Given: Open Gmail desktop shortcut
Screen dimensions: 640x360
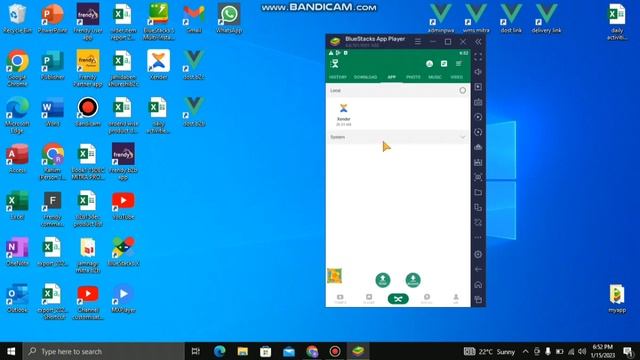Looking at the screenshot, I should tap(194, 19).
